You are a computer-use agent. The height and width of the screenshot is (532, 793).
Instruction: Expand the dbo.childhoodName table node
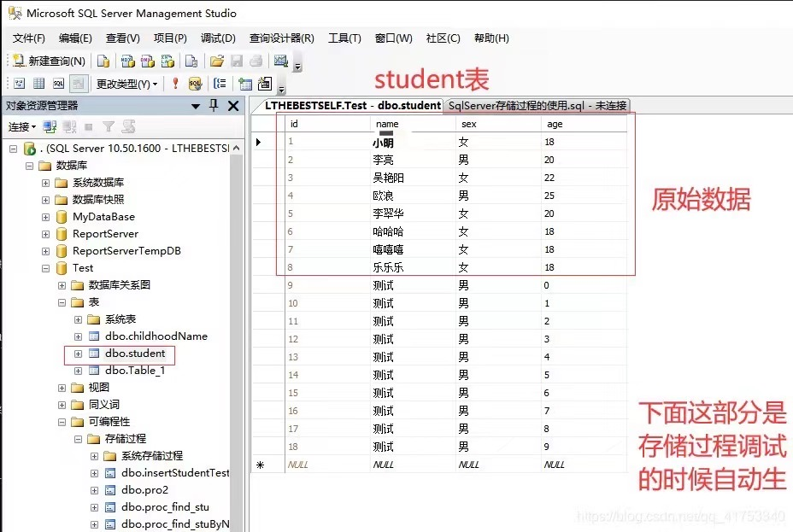78,336
